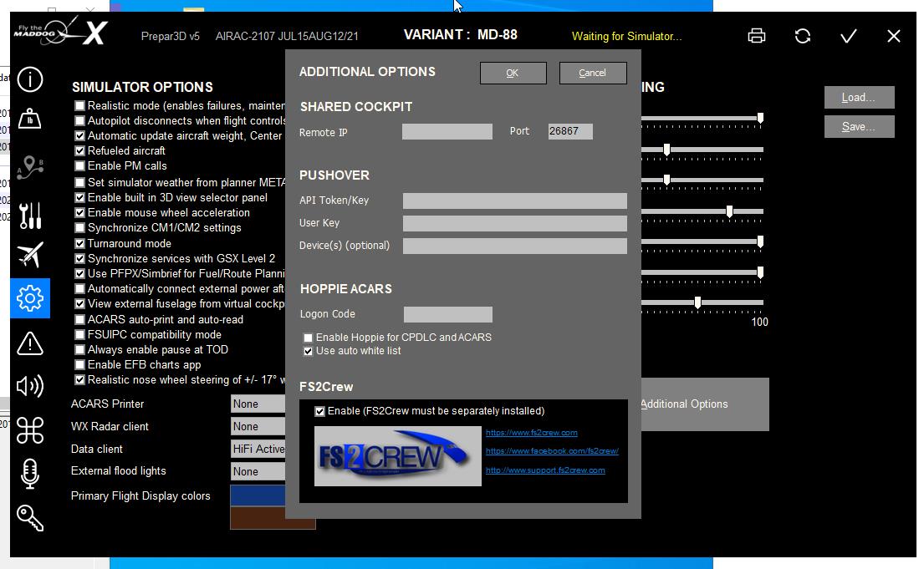Click the Additional Options button
924x569 pixels.
click(705, 404)
